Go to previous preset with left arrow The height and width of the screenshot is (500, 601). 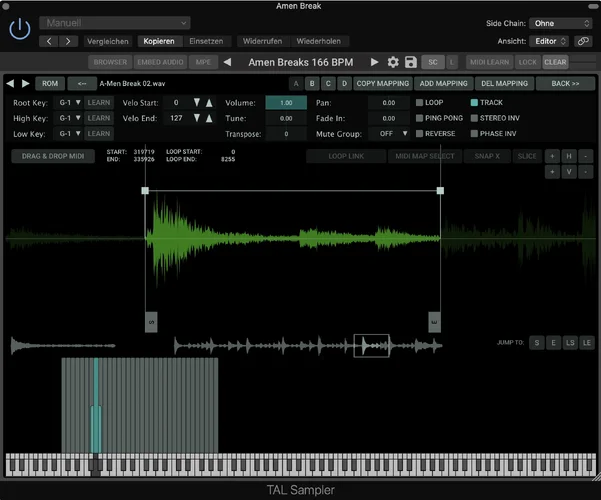227,62
